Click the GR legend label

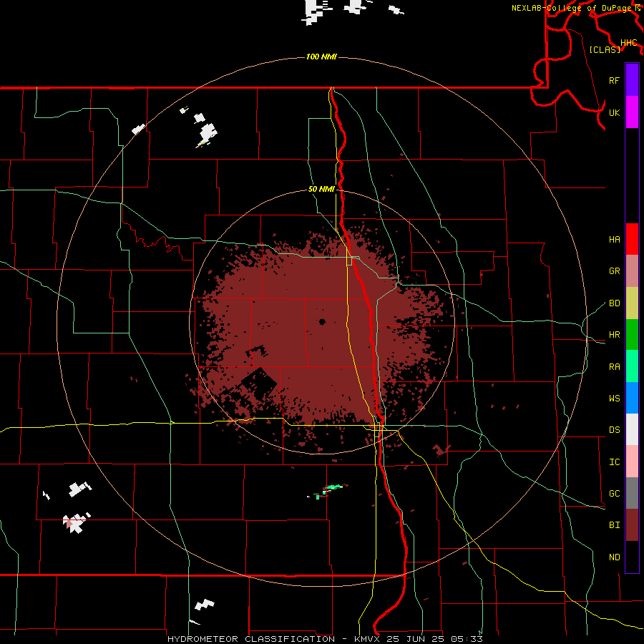(614, 271)
